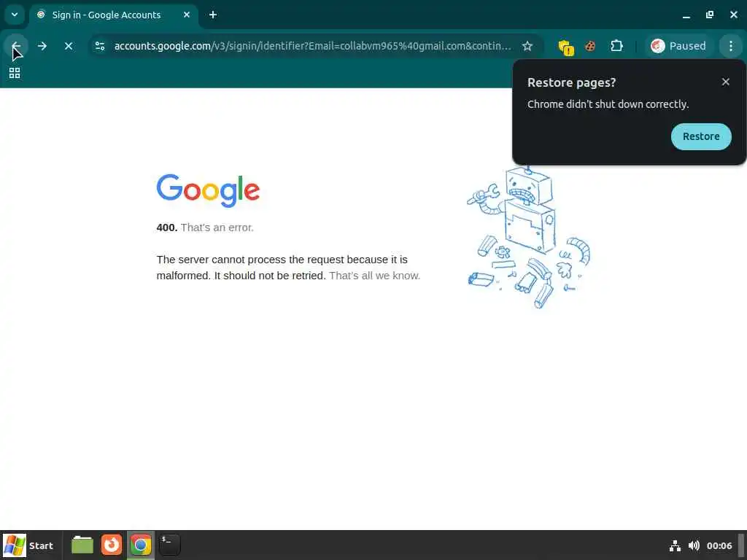Open the Paused profile menu
747x560 pixels.
coord(678,46)
